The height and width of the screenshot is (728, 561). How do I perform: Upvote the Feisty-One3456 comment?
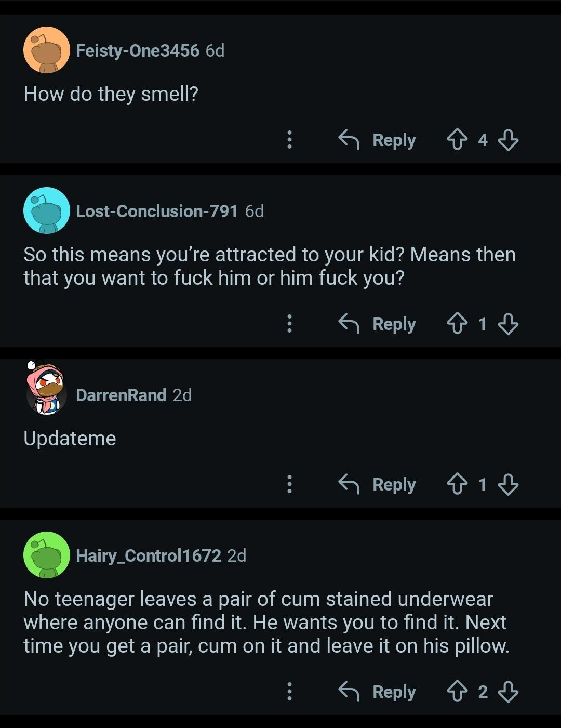[x=457, y=140]
